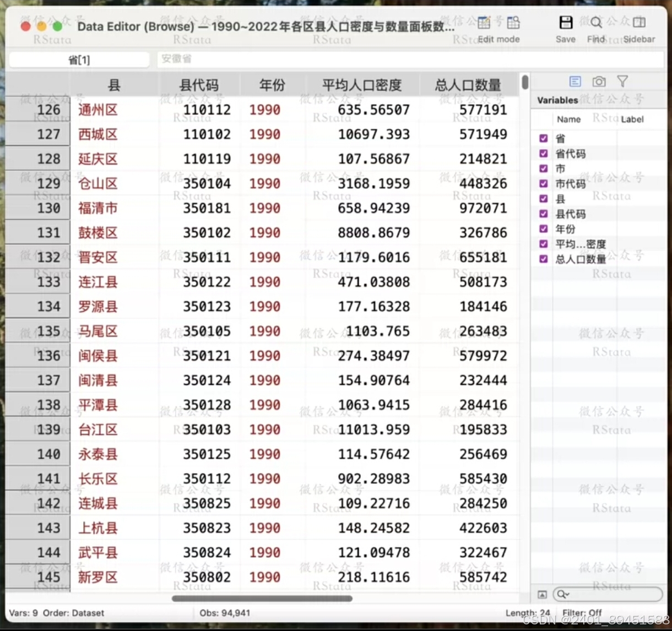
Task: Uncheck the 总人口数量 variable checkbox
Action: pyautogui.click(x=544, y=259)
